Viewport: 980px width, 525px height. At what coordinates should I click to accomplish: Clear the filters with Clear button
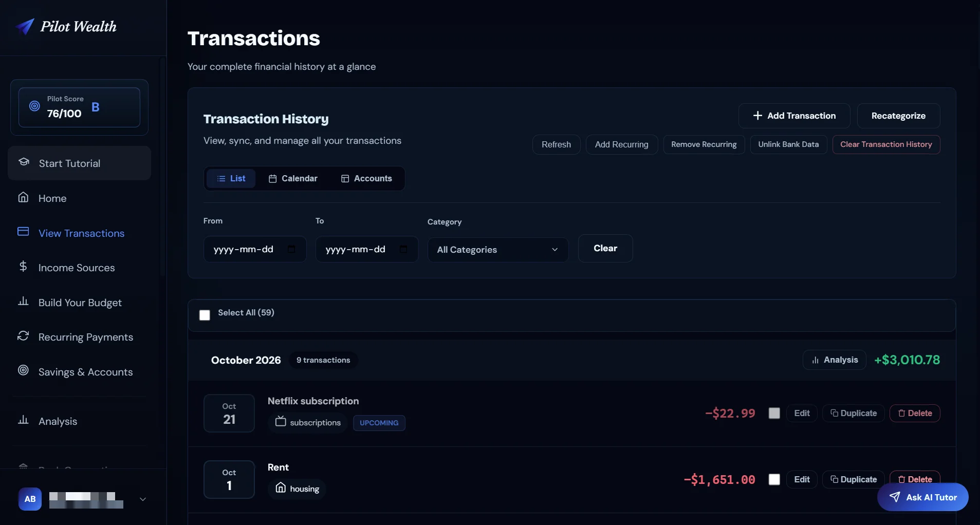(x=605, y=248)
